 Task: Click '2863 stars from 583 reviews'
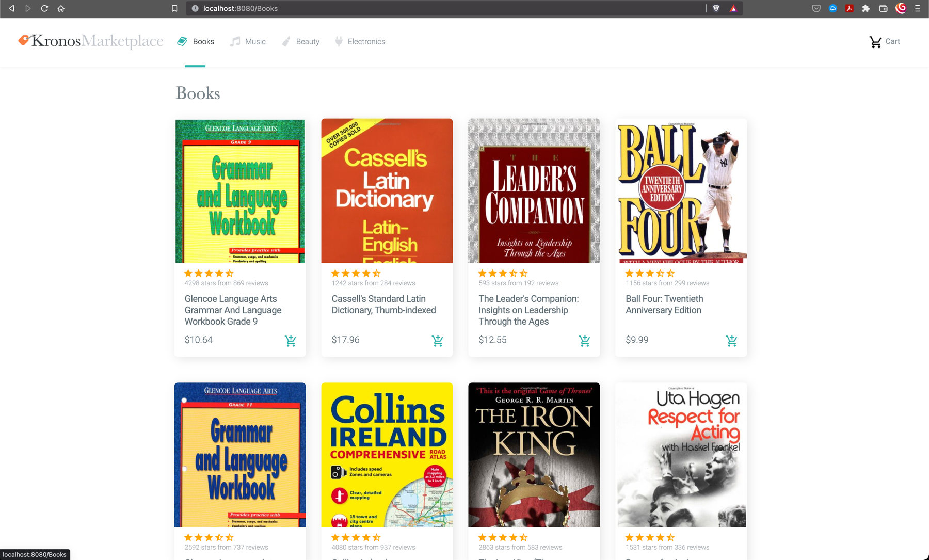[520, 548]
